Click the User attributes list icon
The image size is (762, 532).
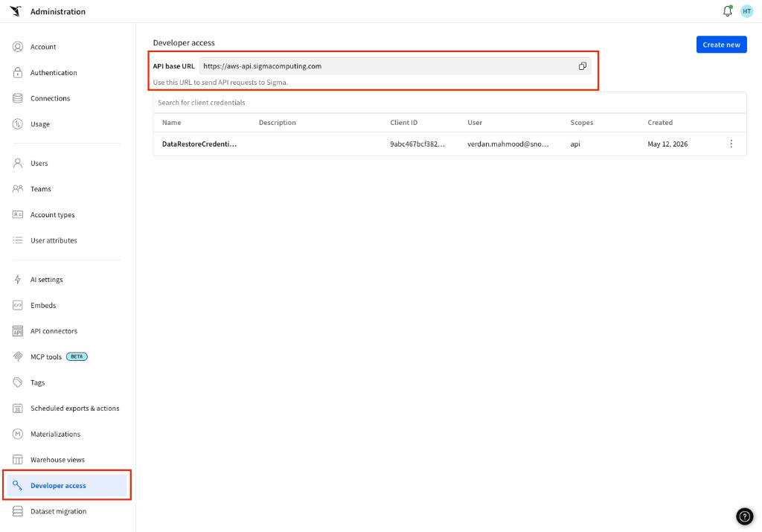[x=18, y=240]
